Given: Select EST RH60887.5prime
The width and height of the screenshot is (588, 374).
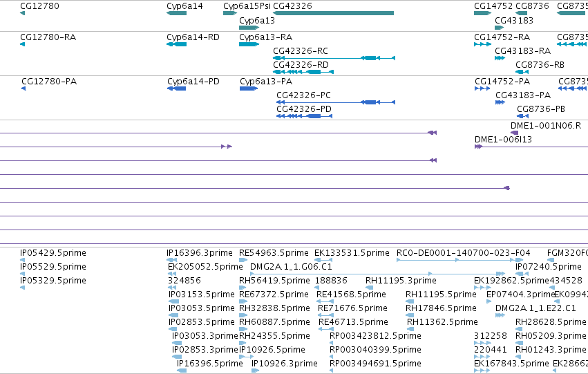Looking at the screenshot, I should tap(243, 329).
